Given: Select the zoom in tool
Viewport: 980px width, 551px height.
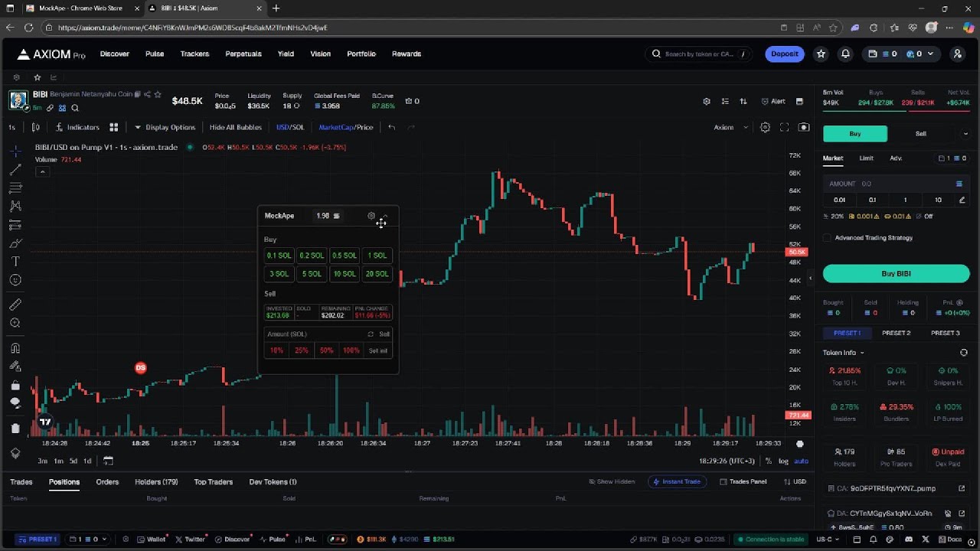Looking at the screenshot, I should [x=15, y=323].
